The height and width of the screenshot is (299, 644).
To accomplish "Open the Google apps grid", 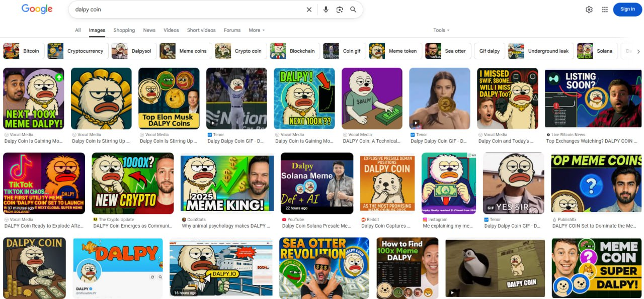I will tap(605, 10).
